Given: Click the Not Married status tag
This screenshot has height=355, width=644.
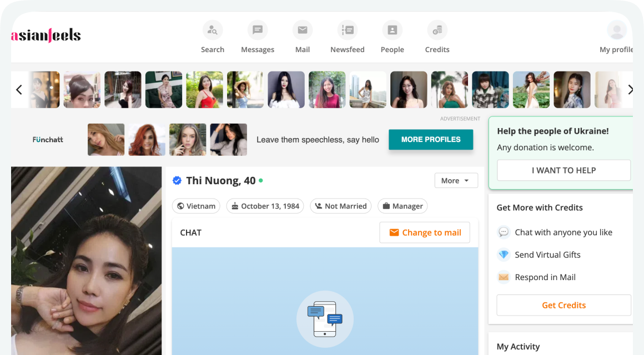Looking at the screenshot, I should click(x=341, y=206).
